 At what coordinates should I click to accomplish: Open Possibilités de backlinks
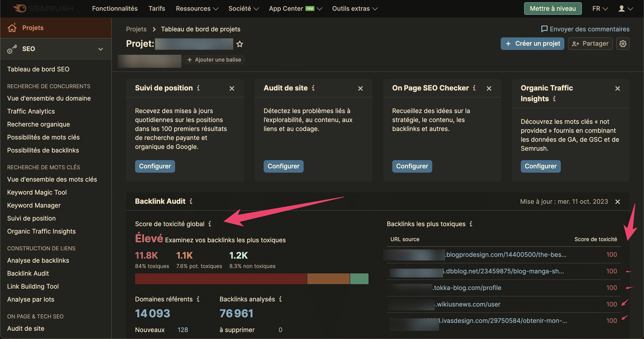click(x=43, y=150)
